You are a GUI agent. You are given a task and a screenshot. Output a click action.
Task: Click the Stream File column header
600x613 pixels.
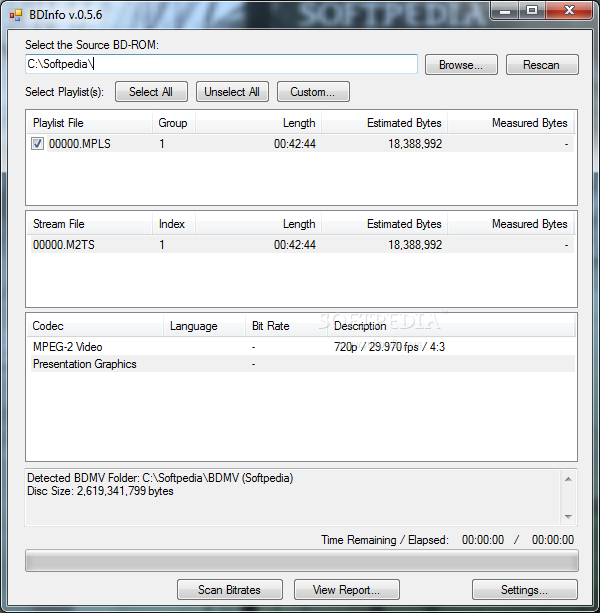(x=90, y=224)
